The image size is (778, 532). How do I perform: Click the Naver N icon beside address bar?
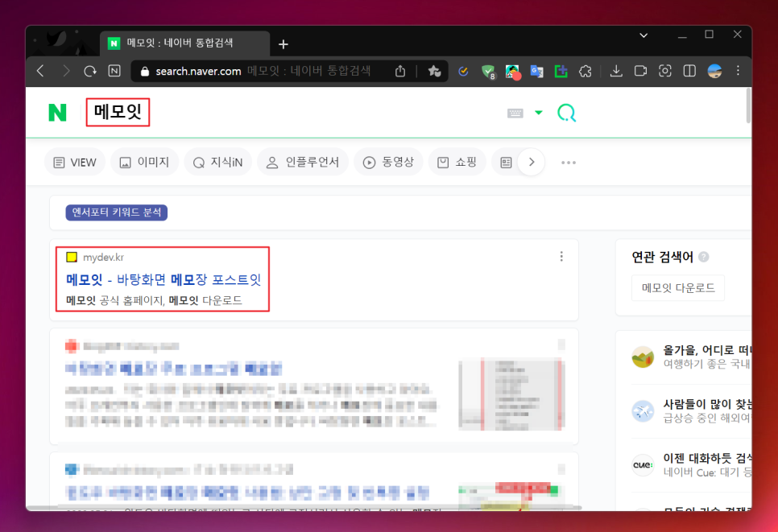click(x=114, y=72)
